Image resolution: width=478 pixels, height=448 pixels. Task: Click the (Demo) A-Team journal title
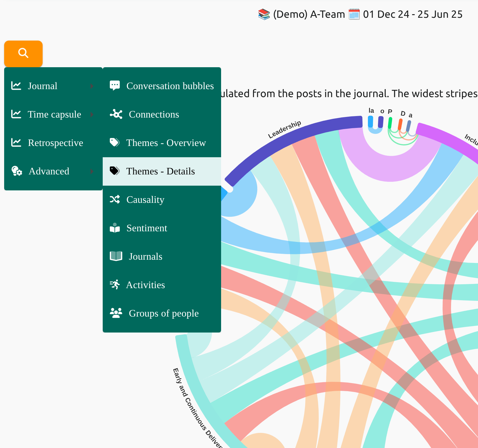pos(309,14)
